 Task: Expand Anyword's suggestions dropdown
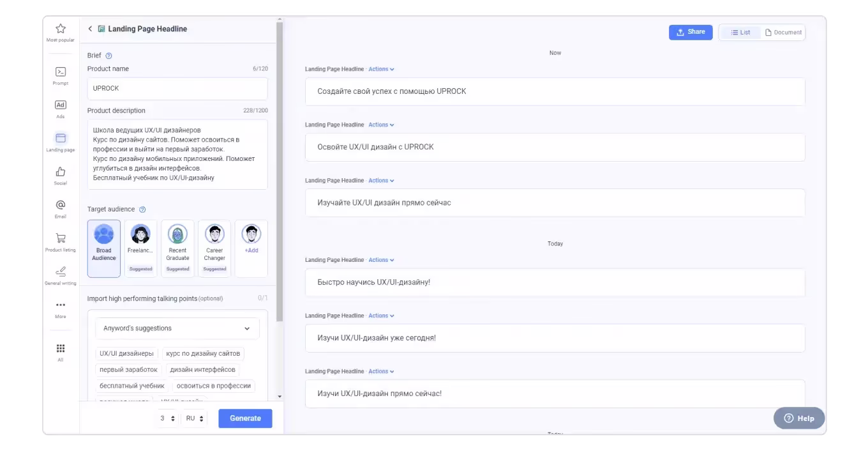(177, 328)
